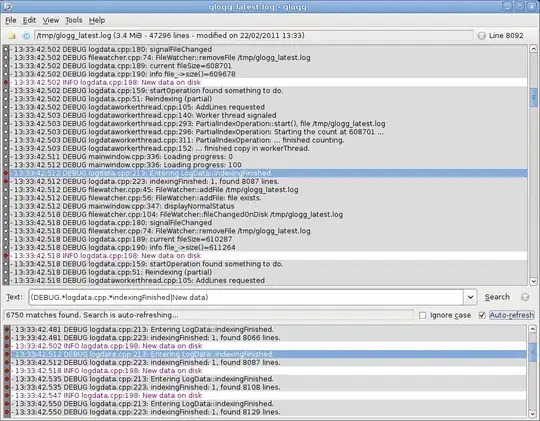Click the main log view scroll up arrow
540x421 pixels.
[x=533, y=49]
